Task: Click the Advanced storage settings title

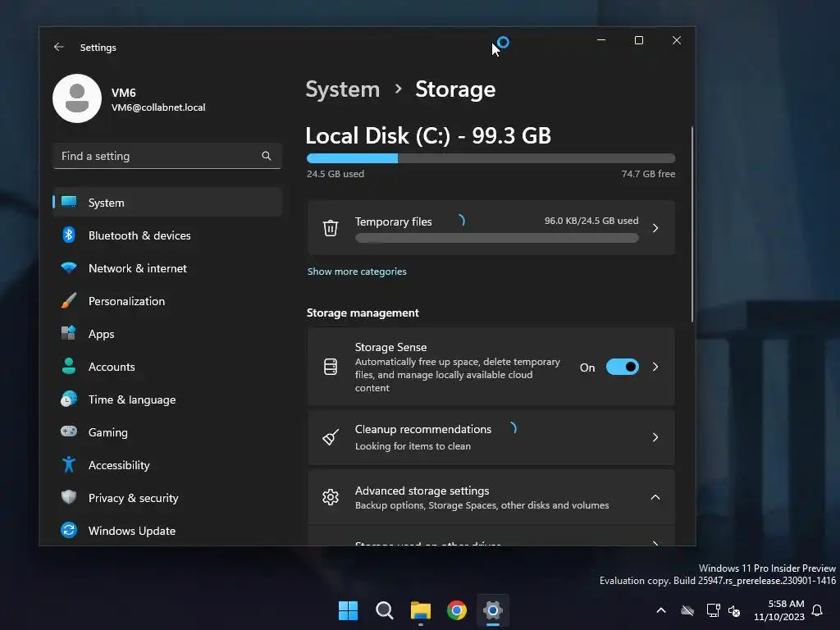Action: pyautogui.click(x=422, y=491)
